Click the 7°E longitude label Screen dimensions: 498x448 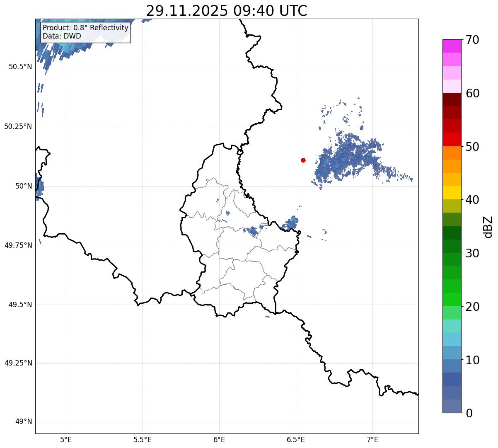point(372,440)
